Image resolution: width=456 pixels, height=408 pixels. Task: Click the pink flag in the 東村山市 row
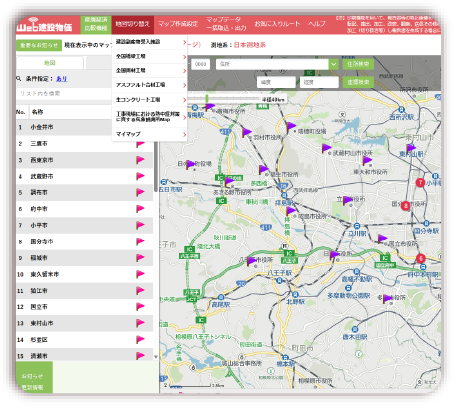(140, 323)
